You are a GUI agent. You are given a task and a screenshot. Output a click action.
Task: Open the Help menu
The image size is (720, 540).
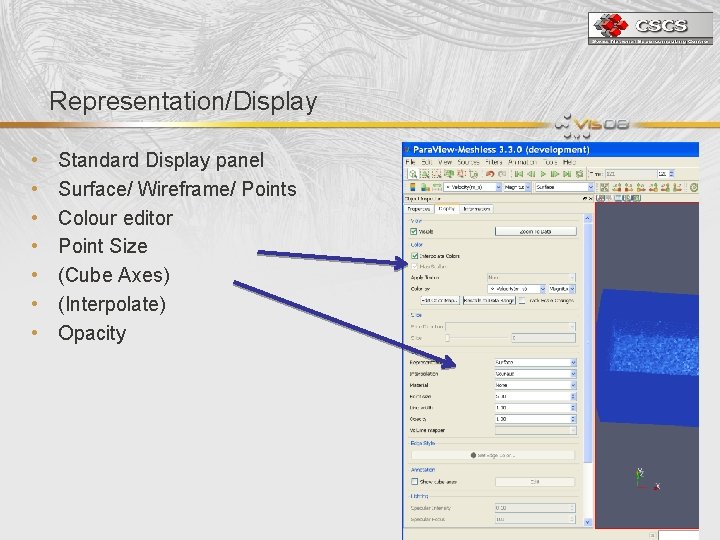pyautogui.click(x=569, y=162)
